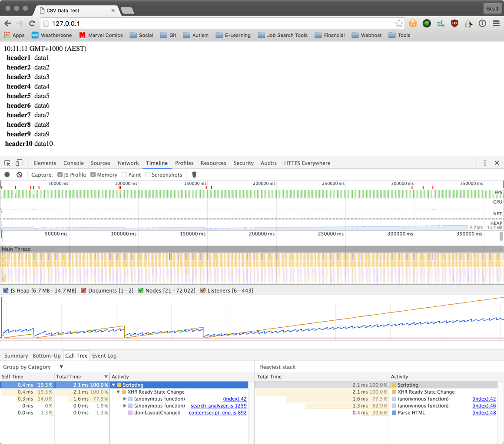Toggle device mode icon in DevTools
Viewport: 504px width, 444px height.
coord(19,163)
